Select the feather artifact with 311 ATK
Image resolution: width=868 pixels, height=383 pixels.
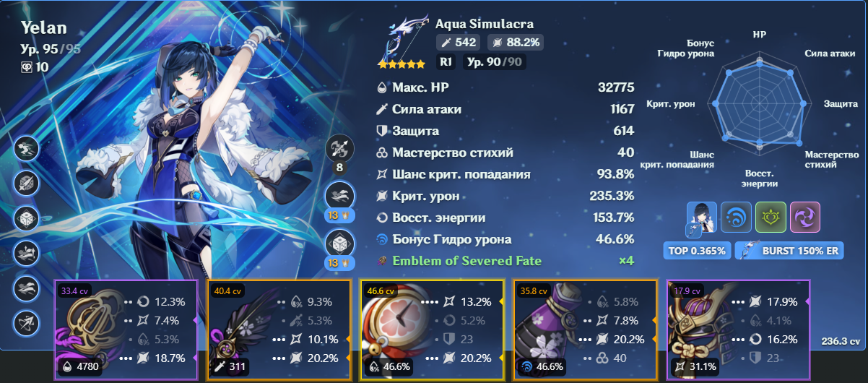point(279,330)
